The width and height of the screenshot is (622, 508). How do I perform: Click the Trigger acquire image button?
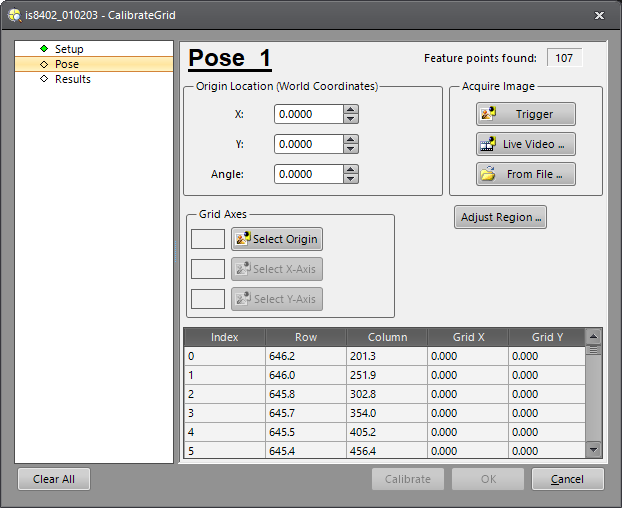click(526, 114)
